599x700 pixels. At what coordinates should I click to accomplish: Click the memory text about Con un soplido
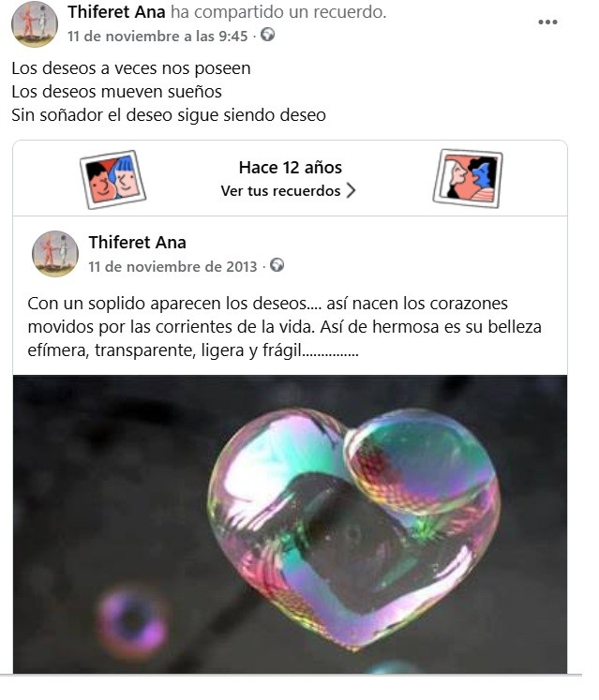point(285,327)
